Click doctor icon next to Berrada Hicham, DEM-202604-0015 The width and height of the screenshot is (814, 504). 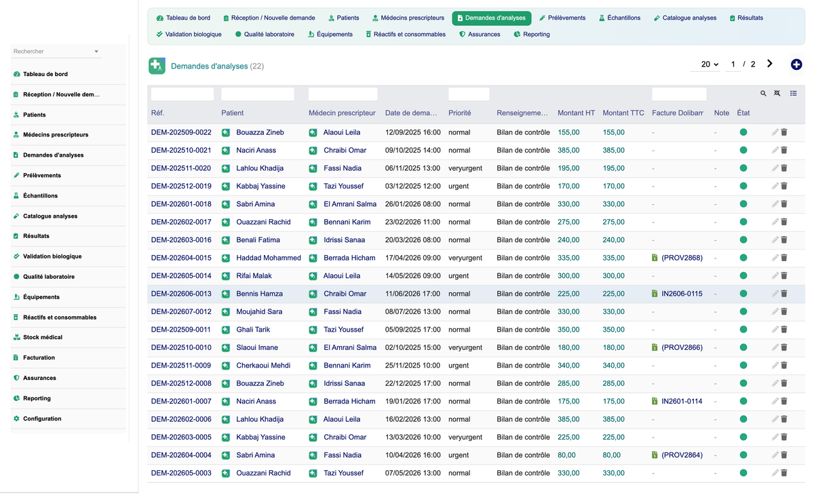(313, 258)
